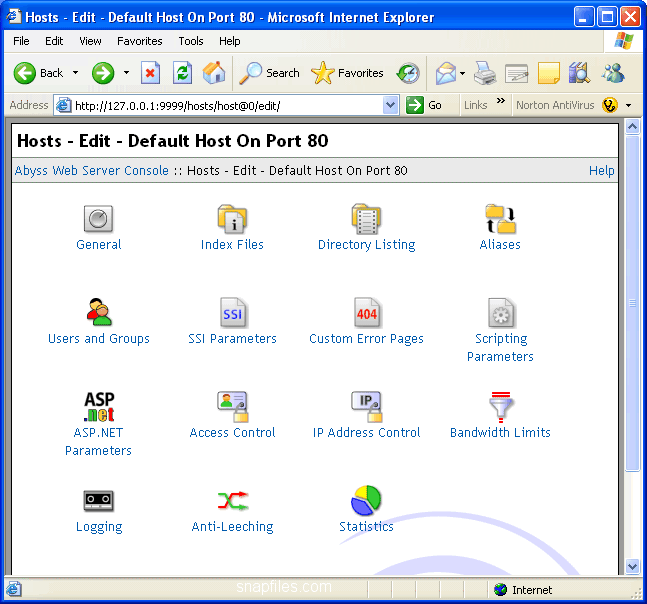
Task: Open the View menu
Action: click(90, 41)
